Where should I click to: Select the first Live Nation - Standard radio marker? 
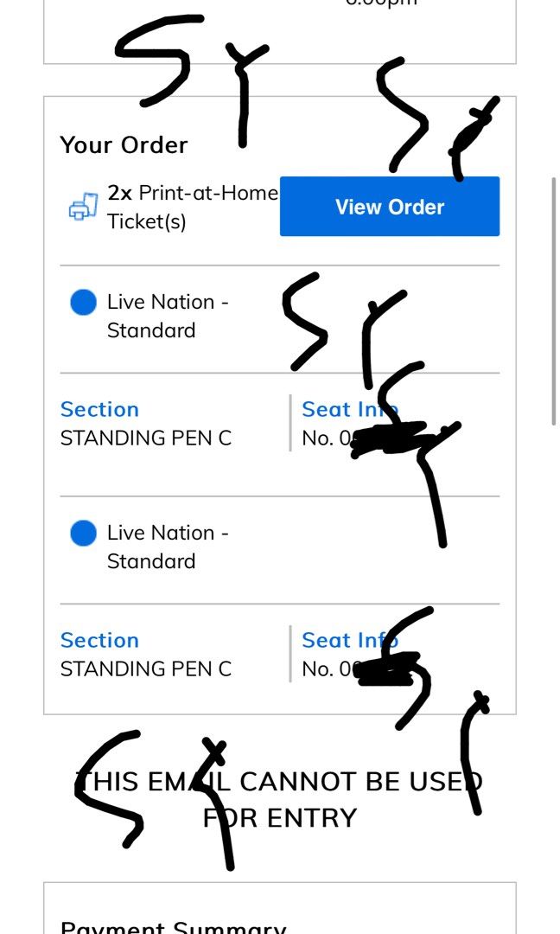(83, 301)
